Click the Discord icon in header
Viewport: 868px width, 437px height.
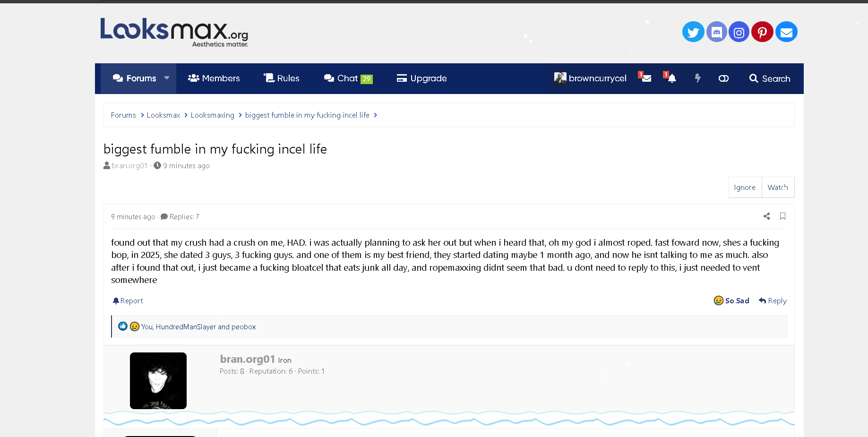point(716,32)
